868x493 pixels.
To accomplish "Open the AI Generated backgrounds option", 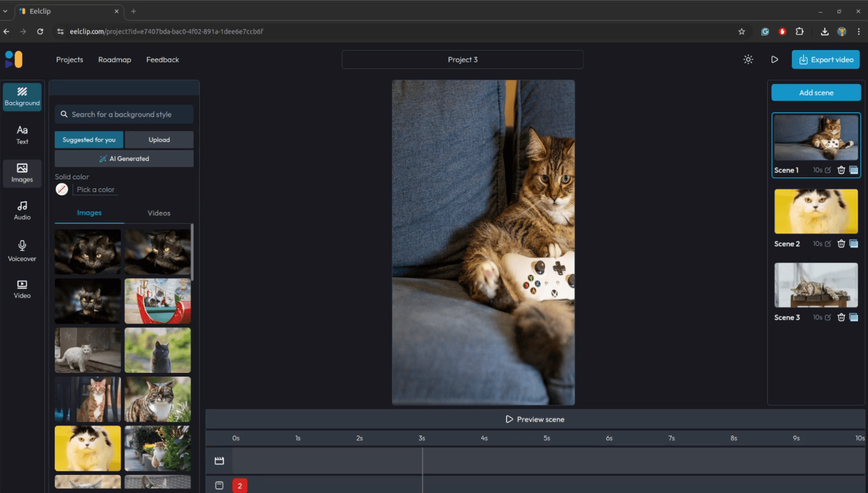I will click(124, 158).
